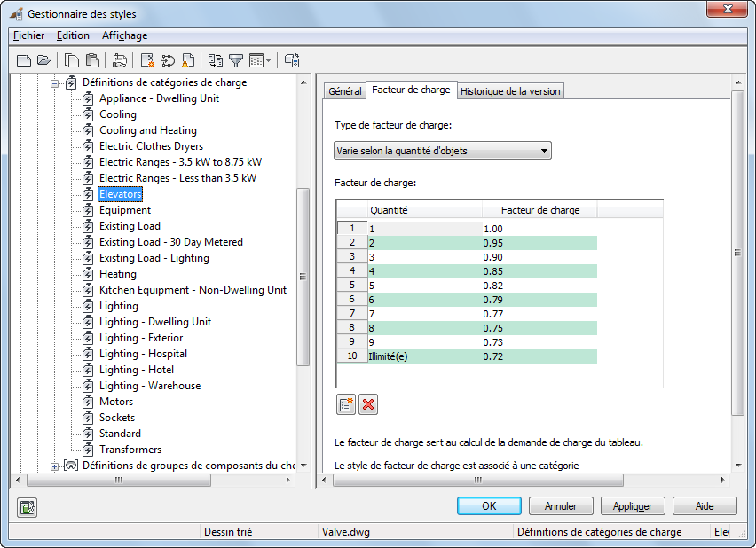Close the Gestionnaire des styles window
Viewport: 756px width, 548px height.
[x=727, y=9]
